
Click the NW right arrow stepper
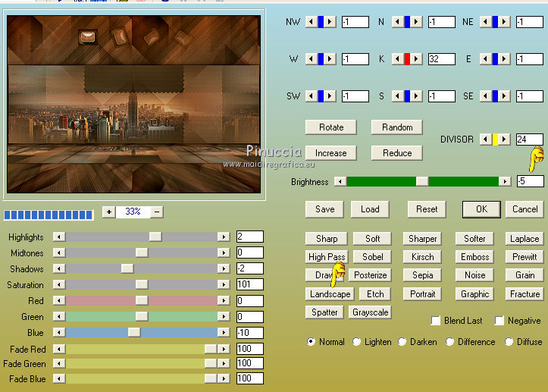click(x=330, y=22)
